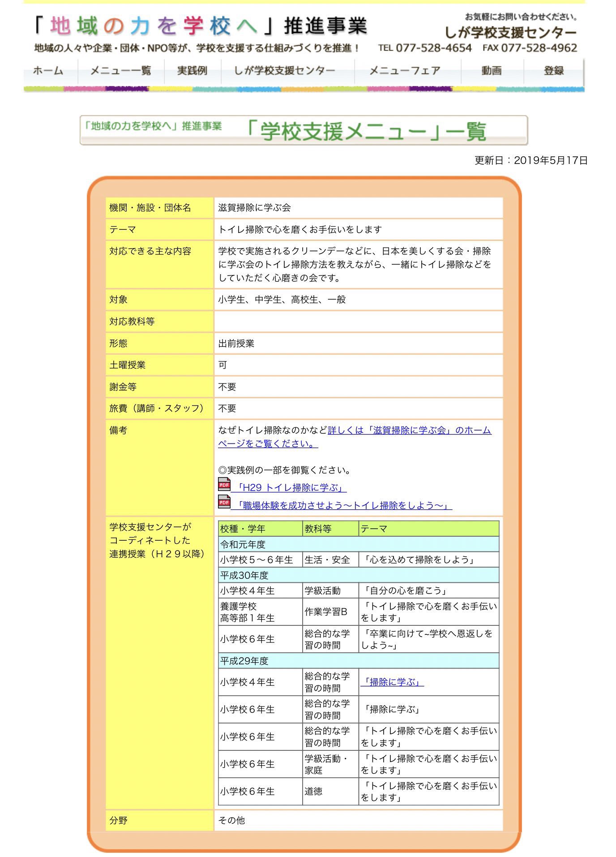Open the H29 トイレ掃除に学ぶ PDF icon
Image resolution: width=616 pixels, height=857 pixels.
[224, 485]
